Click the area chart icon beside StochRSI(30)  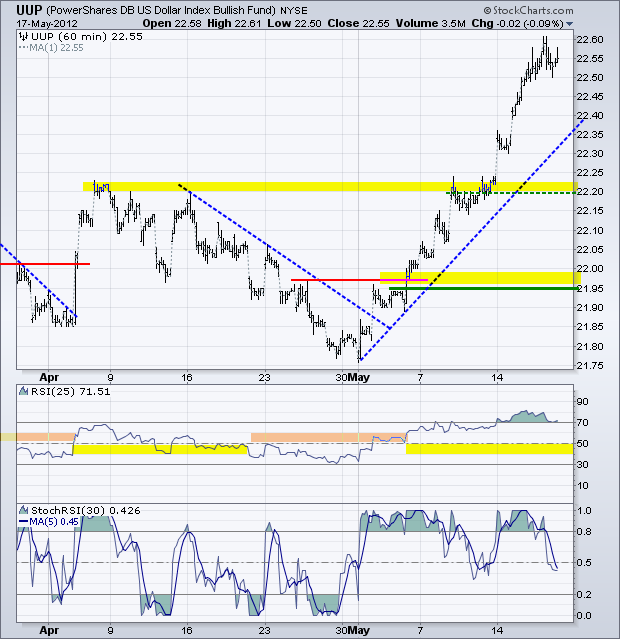point(24,510)
